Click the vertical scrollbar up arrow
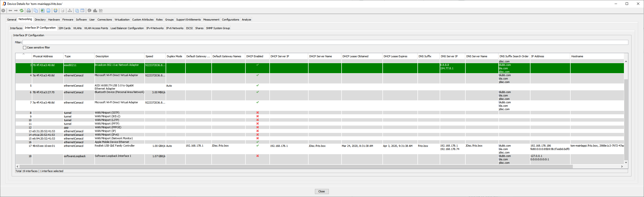Viewport: 644px width, 197px height. pos(626,61)
